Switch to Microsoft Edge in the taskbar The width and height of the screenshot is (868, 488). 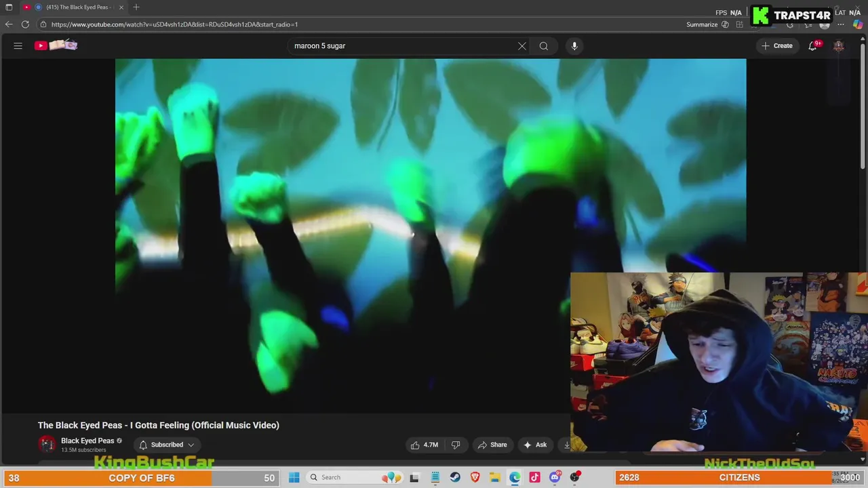tap(515, 477)
